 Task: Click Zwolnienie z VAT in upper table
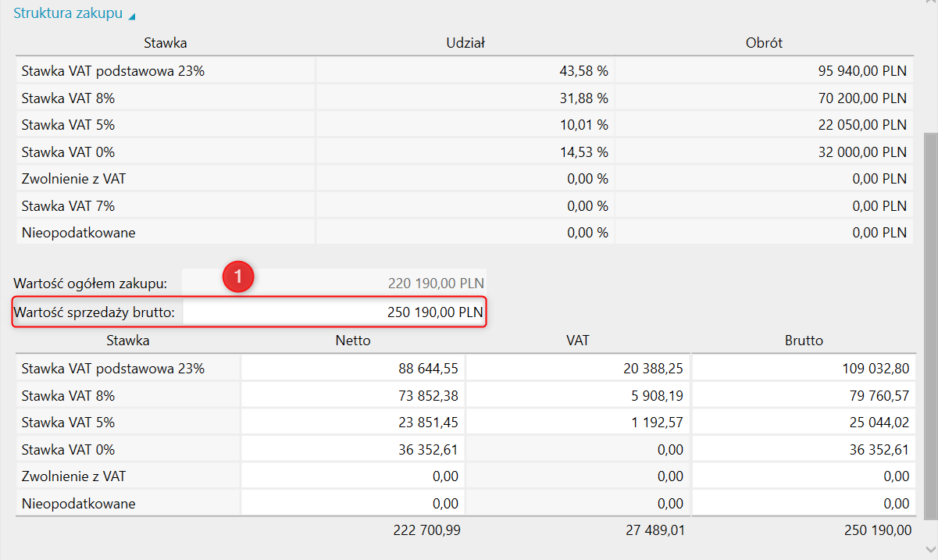(166, 179)
